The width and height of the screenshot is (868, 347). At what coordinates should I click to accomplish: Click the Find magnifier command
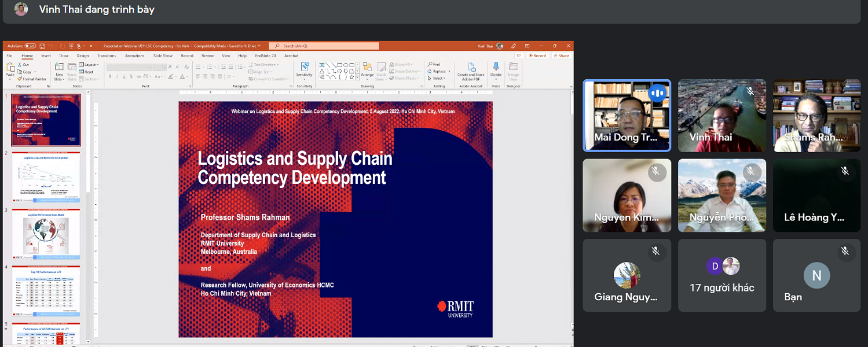point(434,65)
